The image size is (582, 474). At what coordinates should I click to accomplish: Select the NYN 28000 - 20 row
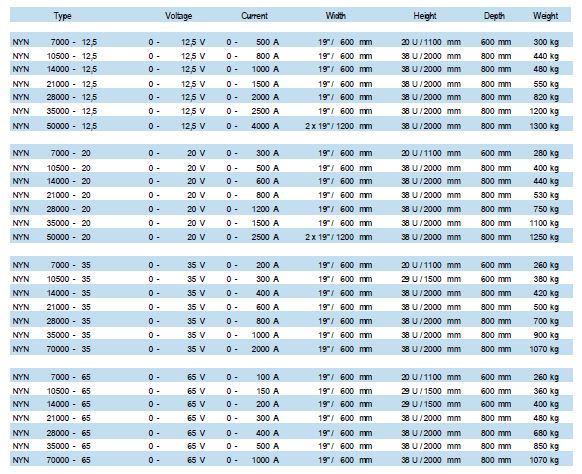point(291,209)
